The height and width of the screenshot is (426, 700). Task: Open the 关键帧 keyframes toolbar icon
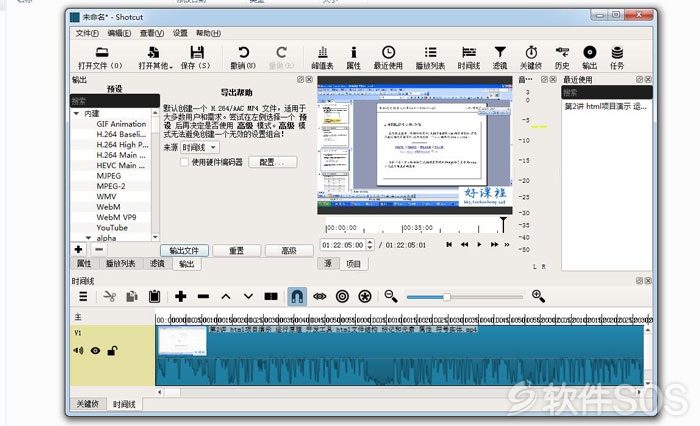pos(531,58)
